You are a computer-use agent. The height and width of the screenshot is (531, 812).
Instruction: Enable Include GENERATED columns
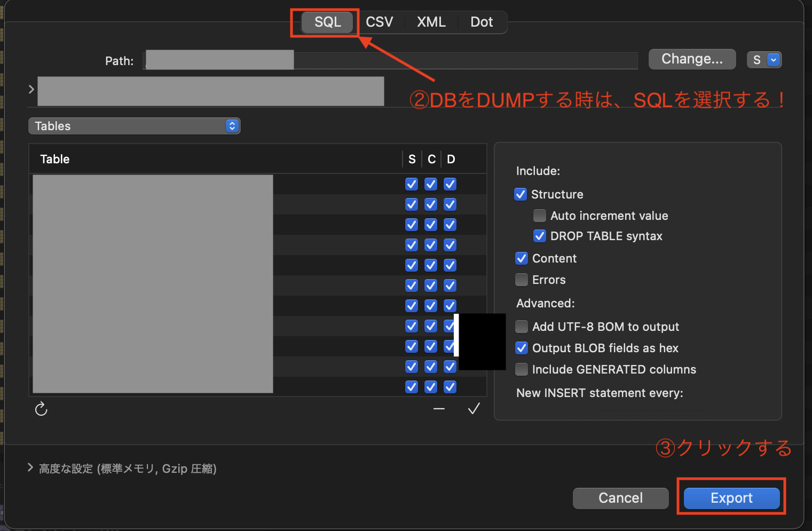tap(521, 369)
